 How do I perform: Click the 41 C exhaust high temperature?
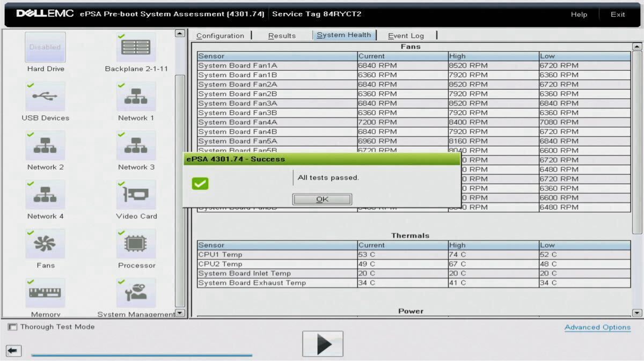coord(458,283)
